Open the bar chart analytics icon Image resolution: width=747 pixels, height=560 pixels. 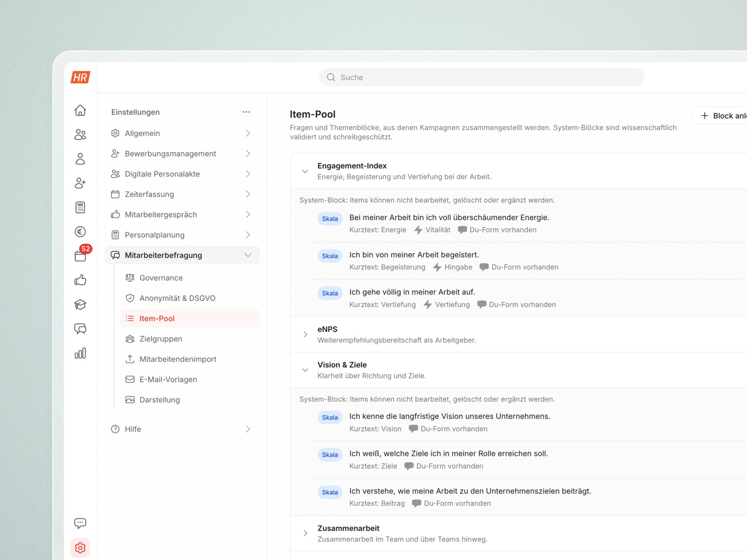click(80, 353)
